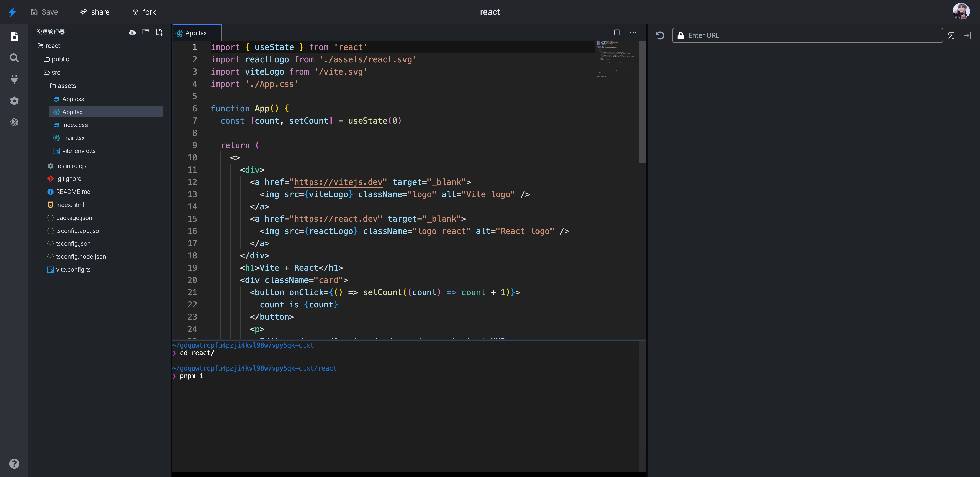Open preview in new window icon
Image resolution: width=980 pixels, height=477 pixels.
pyautogui.click(x=951, y=35)
